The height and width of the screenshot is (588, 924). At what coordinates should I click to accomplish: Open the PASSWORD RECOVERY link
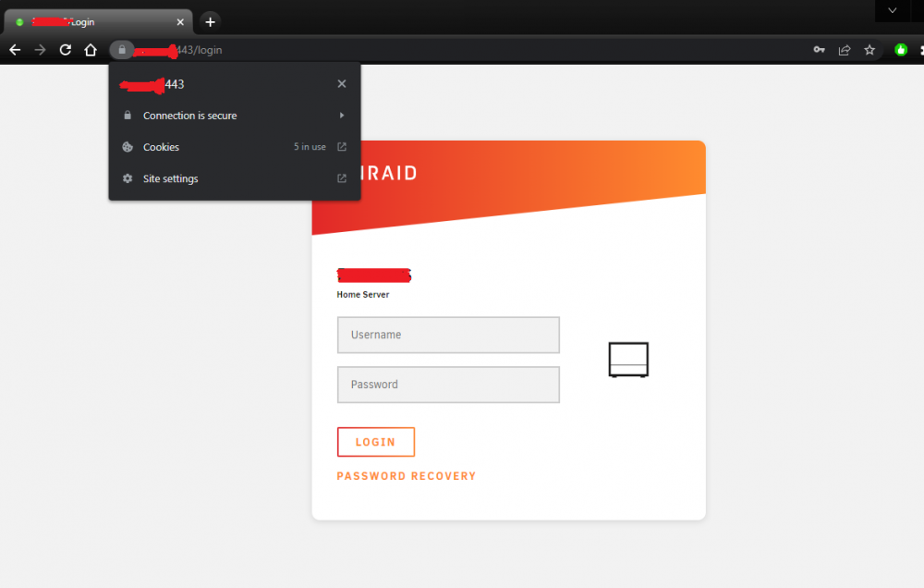point(407,476)
